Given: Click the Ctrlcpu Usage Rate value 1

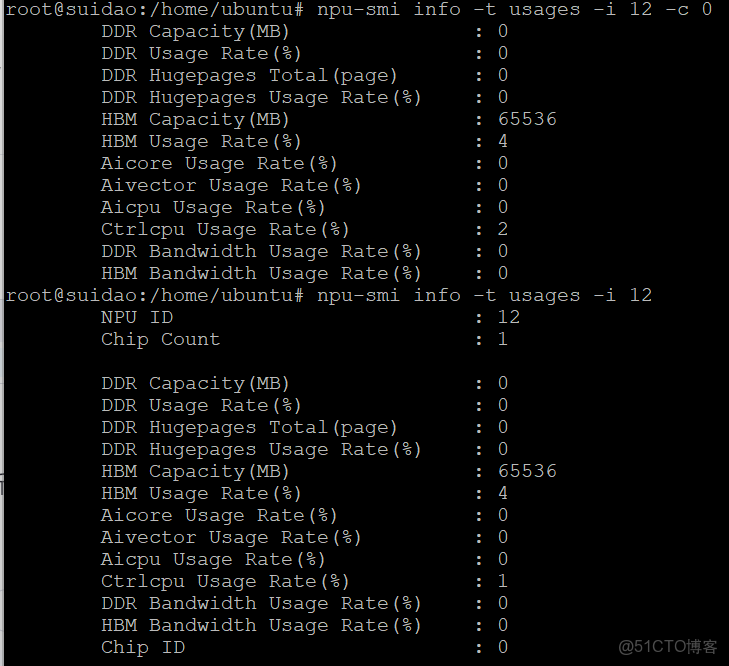Looking at the screenshot, I should tap(503, 581).
